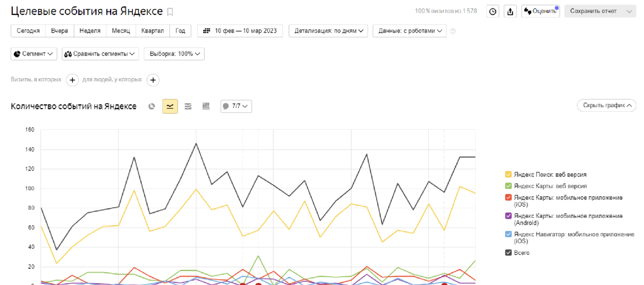Click the Оценить rate button
The height and width of the screenshot is (285, 644).
(x=540, y=11)
